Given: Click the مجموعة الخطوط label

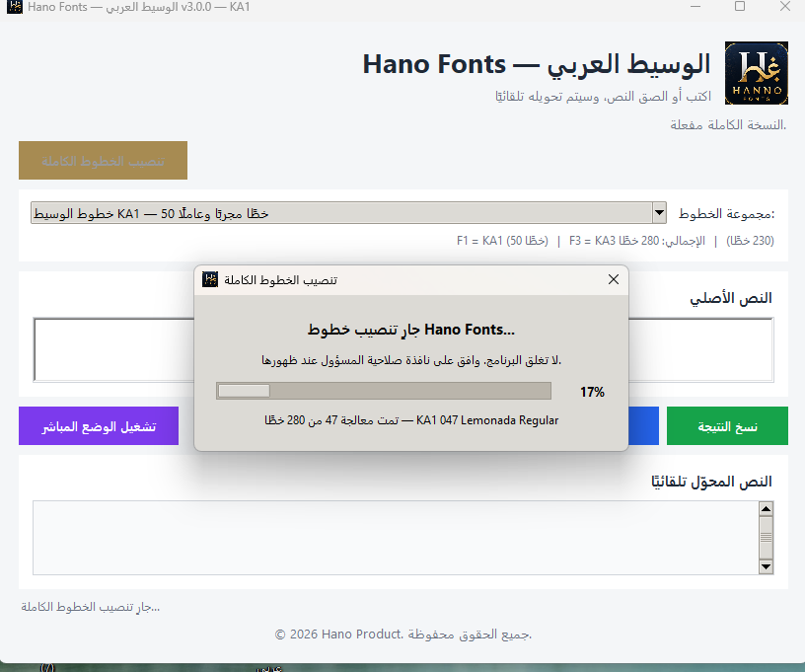Looking at the screenshot, I should point(726,213).
